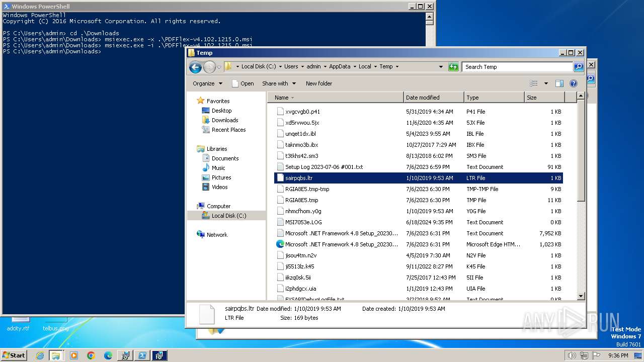Launch Google Chrome from taskbar

(x=91, y=355)
